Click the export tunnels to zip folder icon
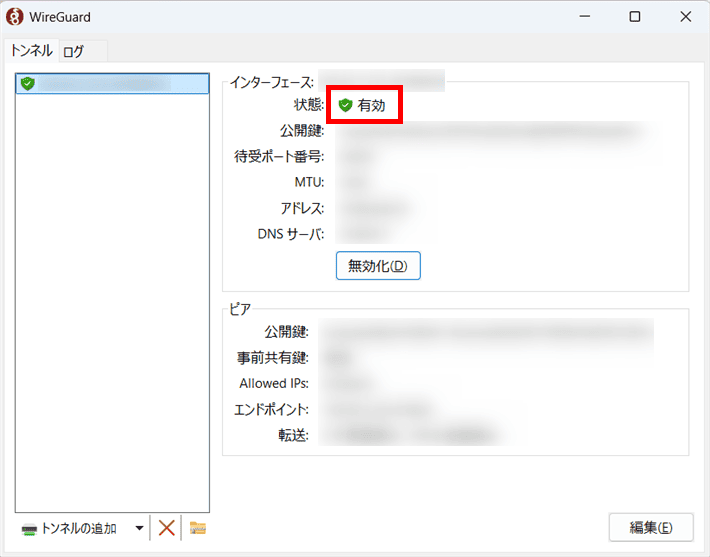The width and height of the screenshot is (710, 557). (x=198, y=528)
